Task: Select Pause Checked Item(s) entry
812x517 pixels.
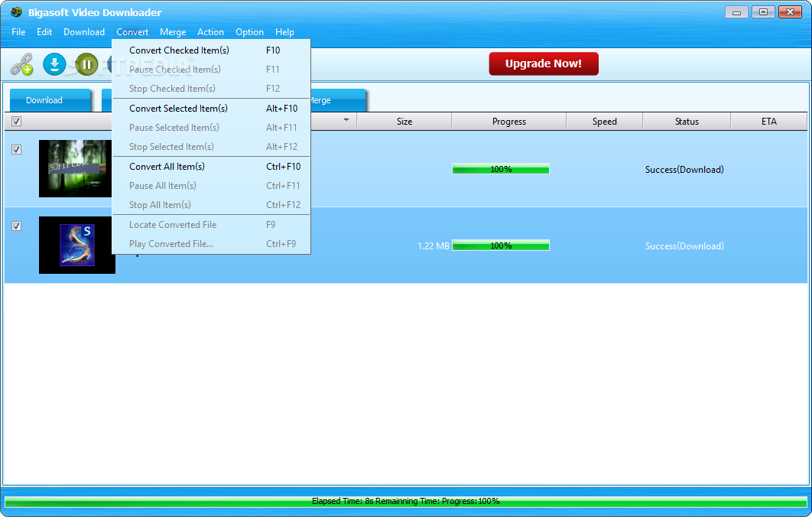Action: pos(211,70)
